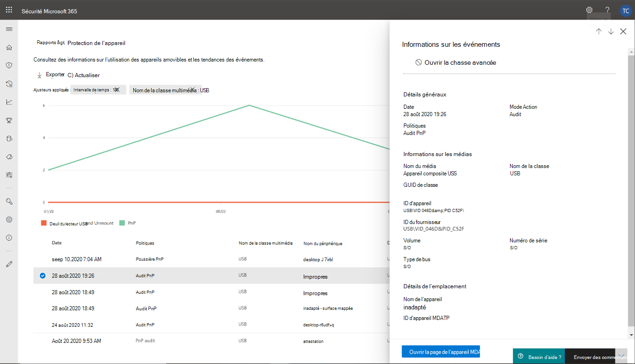Click the ID du fournisseur value USB\VID_046D&PID_C52F
635x364 pixels.
point(434,229)
